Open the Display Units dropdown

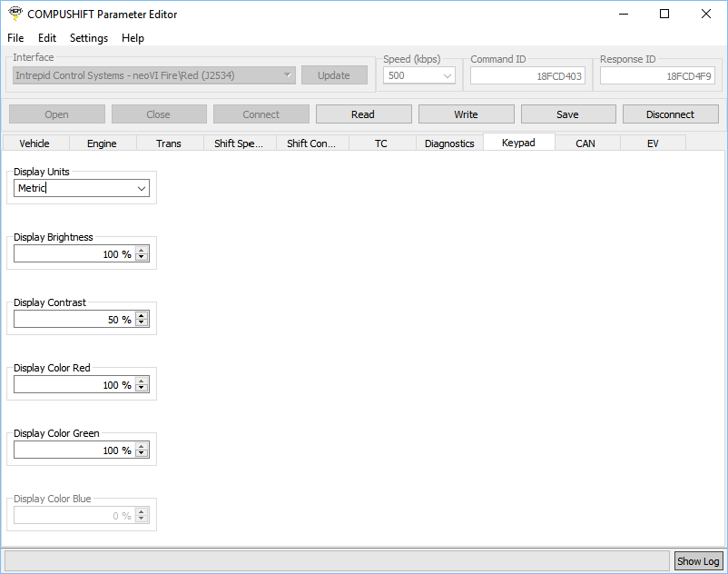click(141, 188)
